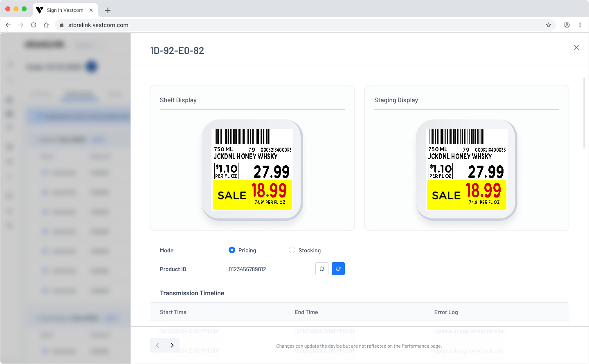Reload the storelink.vestcom.com page
Screen dimensions: 589x364
coord(34,25)
